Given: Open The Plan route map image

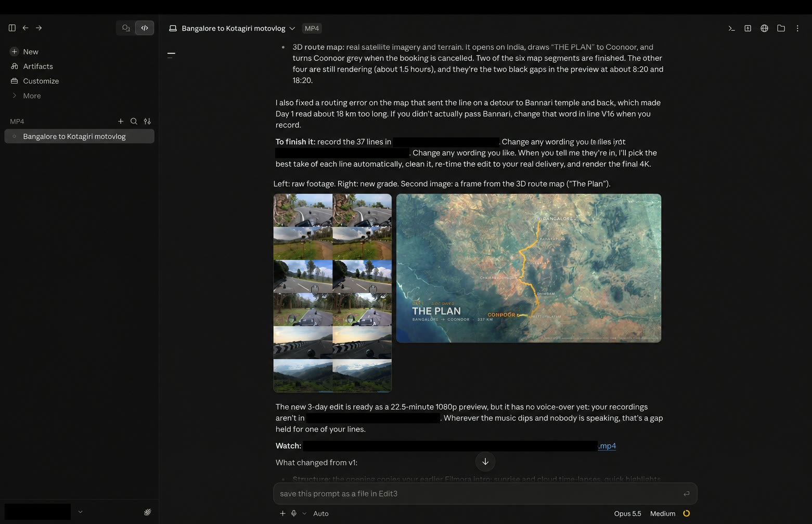Looking at the screenshot, I should tap(529, 268).
